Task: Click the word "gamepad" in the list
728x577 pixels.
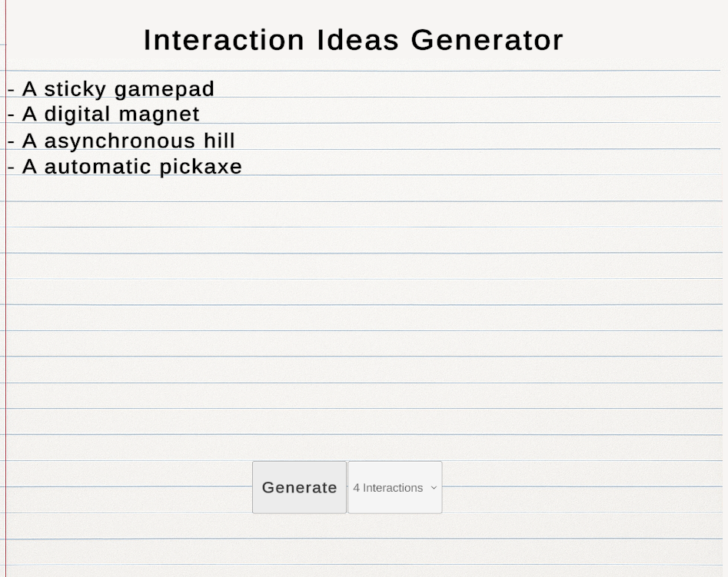Action: pos(165,90)
